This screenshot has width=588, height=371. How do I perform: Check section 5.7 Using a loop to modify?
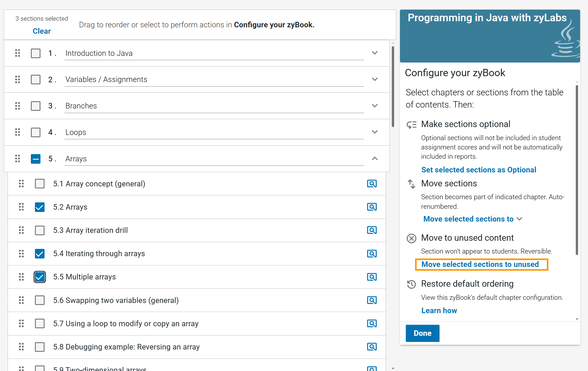[x=40, y=324]
